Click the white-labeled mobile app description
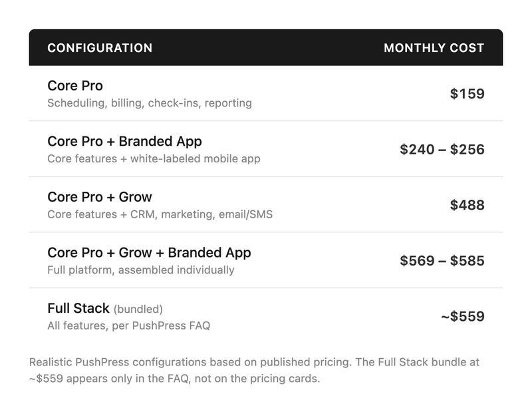This screenshot has width=532, height=416. [154, 159]
